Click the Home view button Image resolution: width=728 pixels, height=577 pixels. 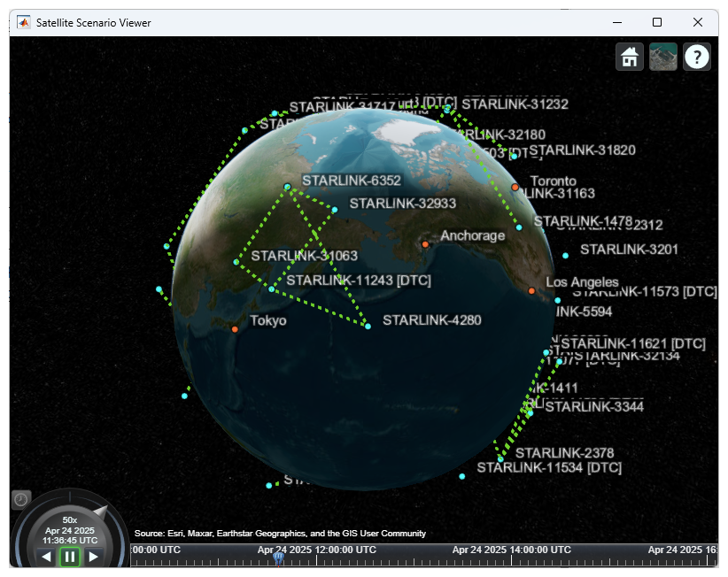(629, 57)
